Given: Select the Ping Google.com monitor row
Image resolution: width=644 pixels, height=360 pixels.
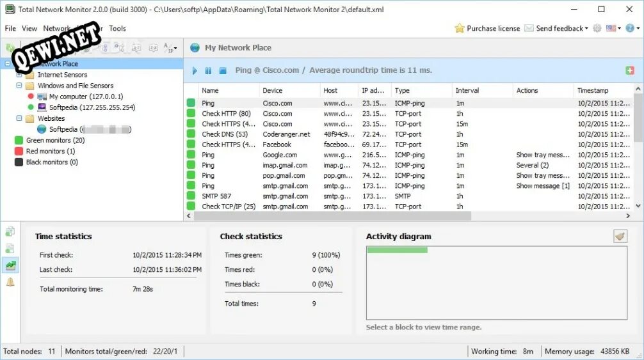Looking at the screenshot, I should click(x=408, y=155).
